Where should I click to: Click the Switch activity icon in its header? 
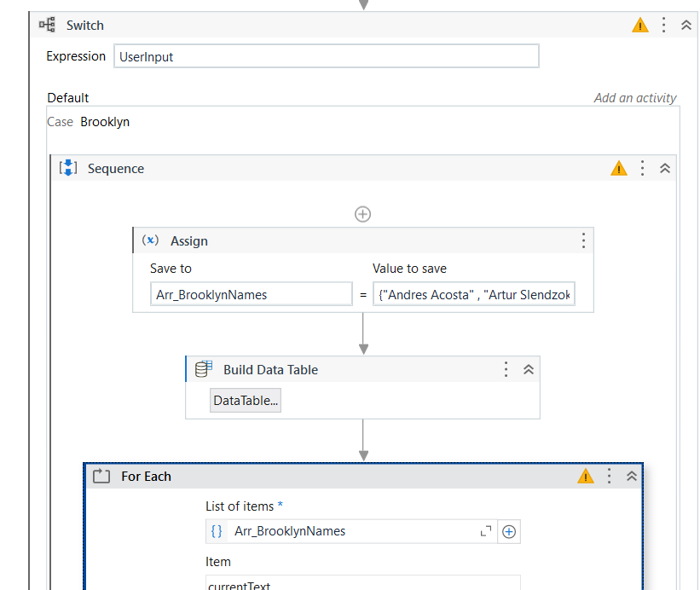pyautogui.click(x=47, y=25)
